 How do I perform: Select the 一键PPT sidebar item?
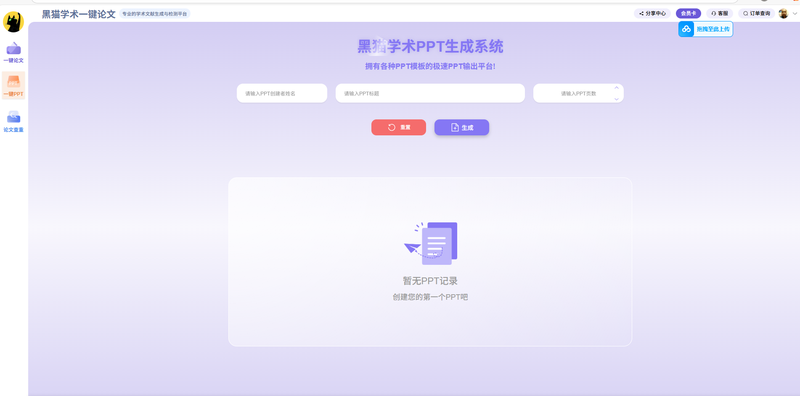click(x=13, y=85)
